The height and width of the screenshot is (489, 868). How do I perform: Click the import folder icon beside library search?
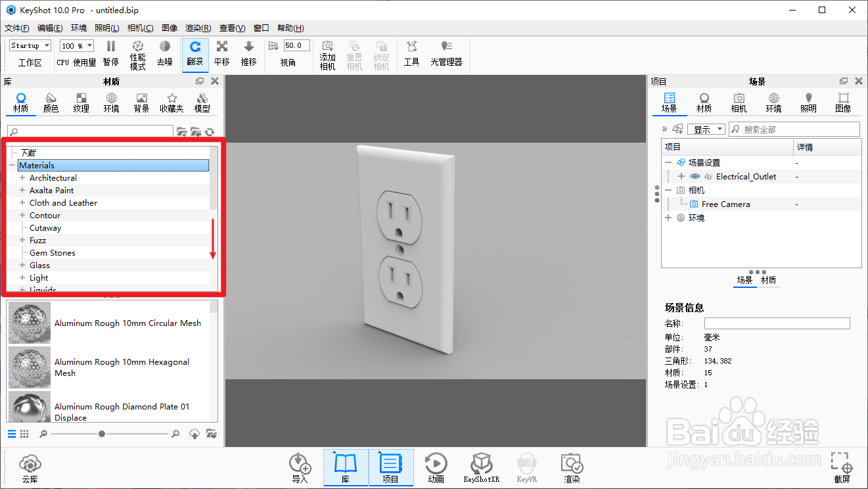[196, 132]
